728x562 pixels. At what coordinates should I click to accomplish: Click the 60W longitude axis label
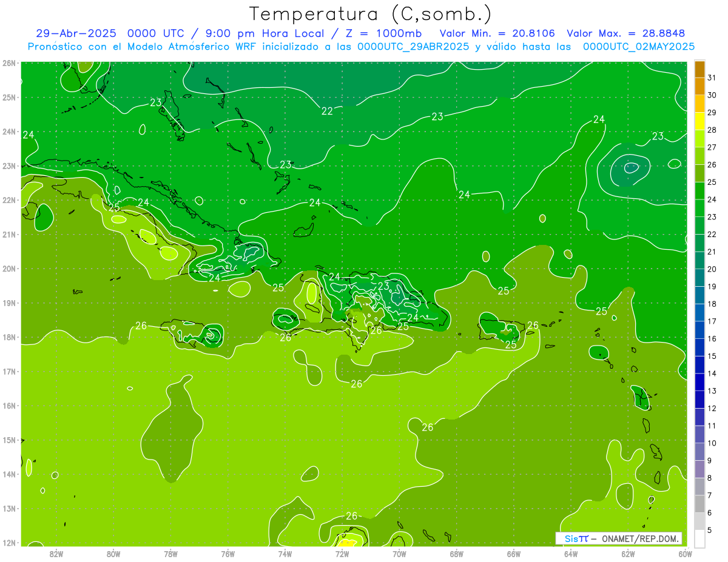[685, 554]
